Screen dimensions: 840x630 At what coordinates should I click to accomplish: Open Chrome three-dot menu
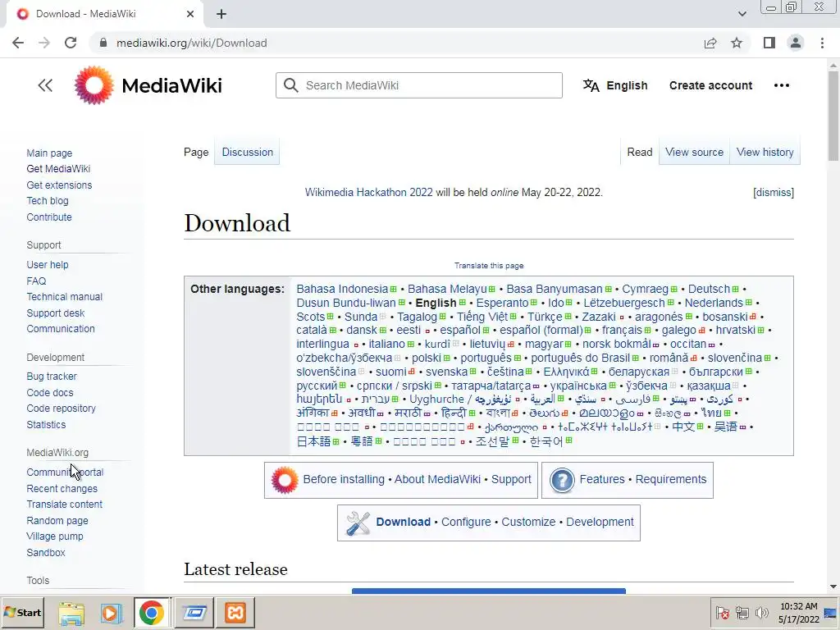click(822, 43)
